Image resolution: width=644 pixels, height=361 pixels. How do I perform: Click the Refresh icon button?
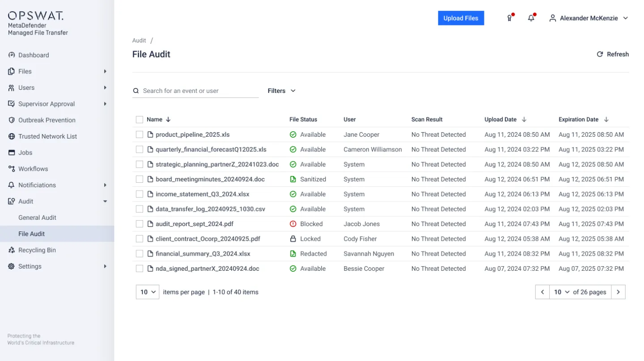pos(600,54)
